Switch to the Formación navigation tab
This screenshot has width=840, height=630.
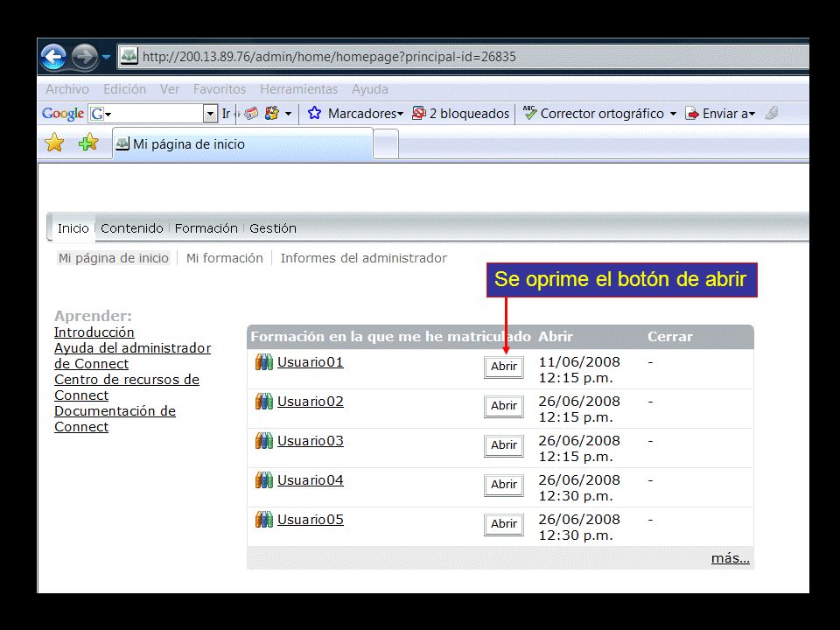point(206,228)
